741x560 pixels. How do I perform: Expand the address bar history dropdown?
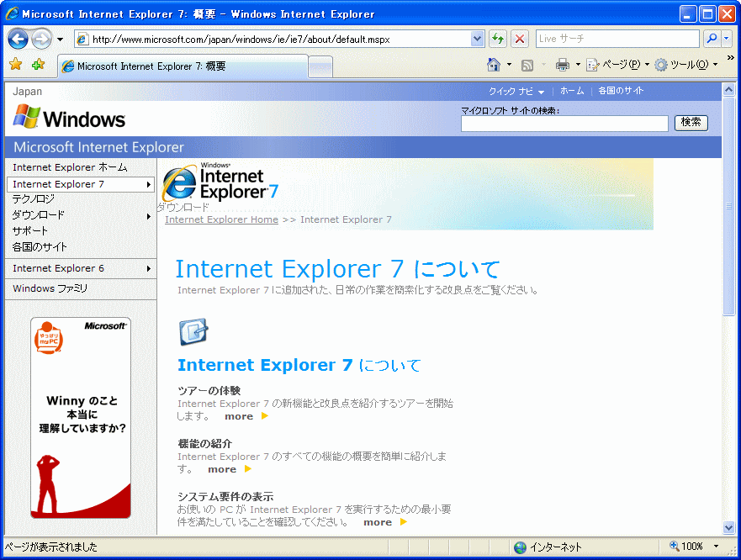477,40
